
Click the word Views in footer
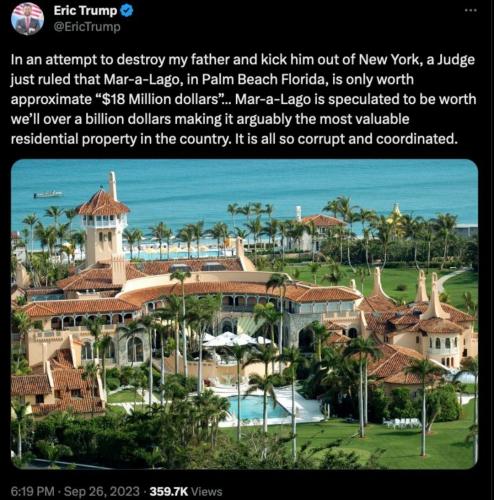(x=207, y=491)
